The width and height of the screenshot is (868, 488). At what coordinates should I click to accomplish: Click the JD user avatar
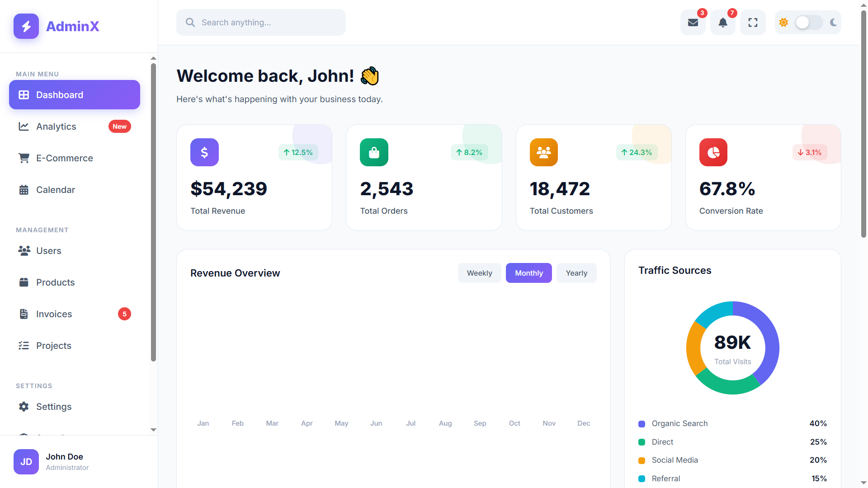[26, 462]
